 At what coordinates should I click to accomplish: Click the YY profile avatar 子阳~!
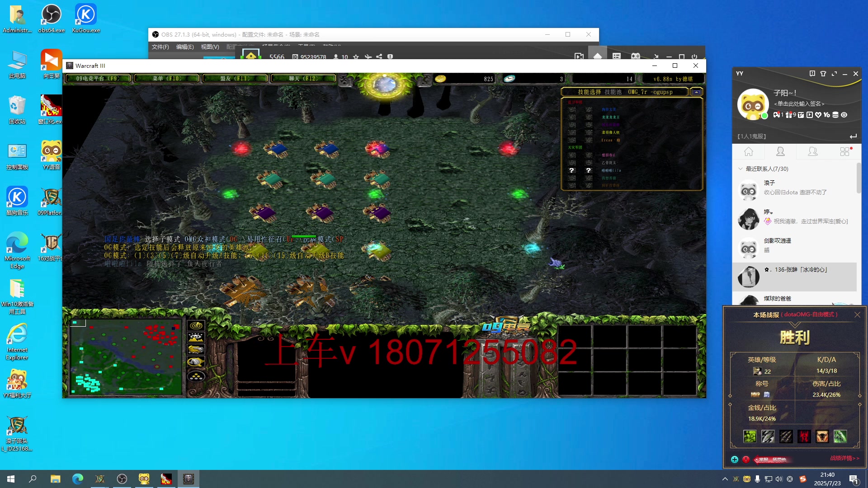coord(753,104)
